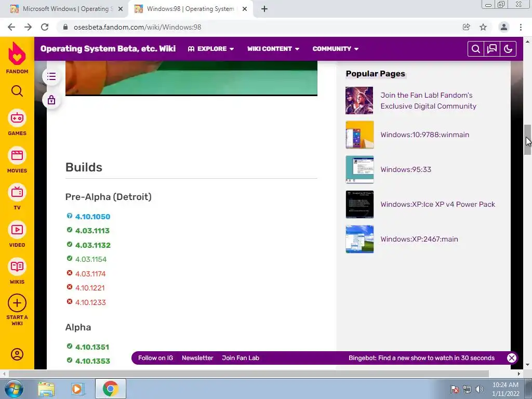
Task: Click the taskbar clock showing 10:24 AM
Action: coord(506,389)
